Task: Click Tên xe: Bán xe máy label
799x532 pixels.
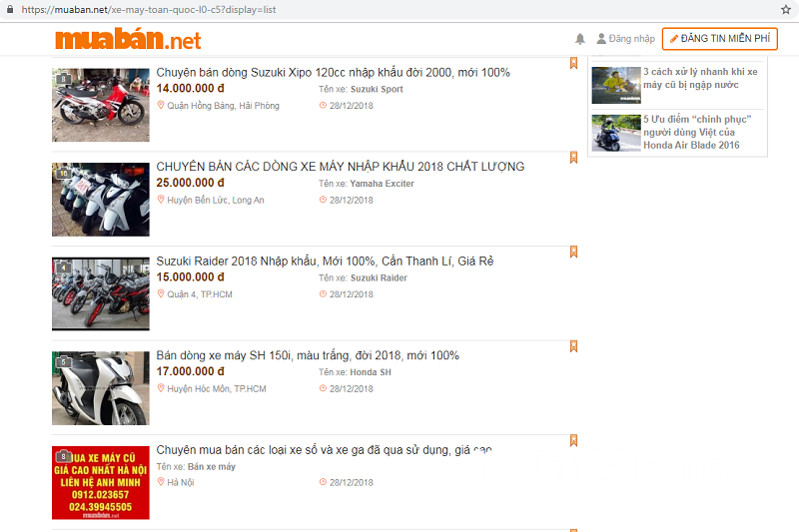Action: [196, 466]
